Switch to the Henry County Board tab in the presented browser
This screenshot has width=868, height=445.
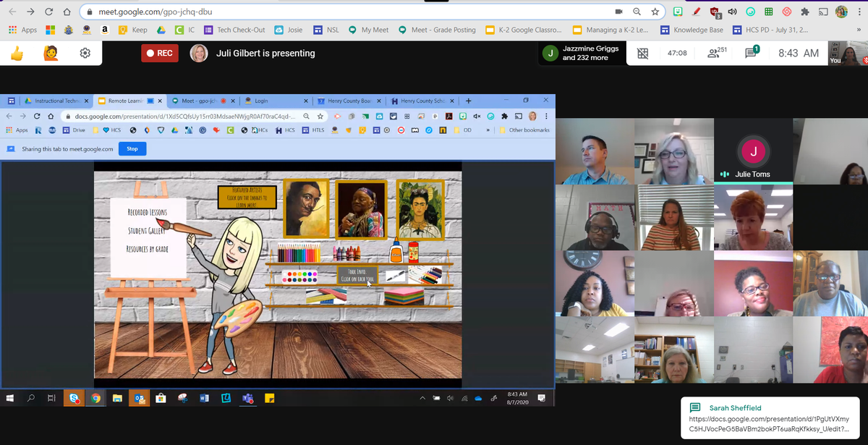(349, 101)
